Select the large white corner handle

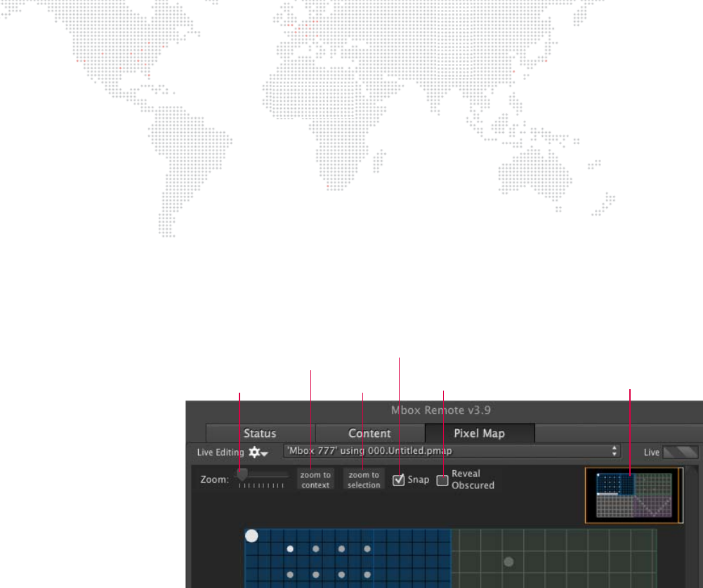(x=252, y=535)
